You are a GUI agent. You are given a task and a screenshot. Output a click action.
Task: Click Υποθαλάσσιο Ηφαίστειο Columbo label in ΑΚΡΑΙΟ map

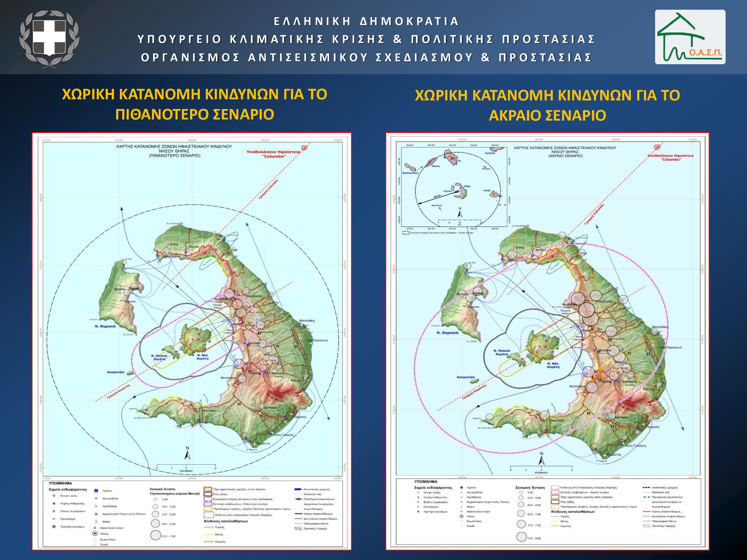pos(670,157)
